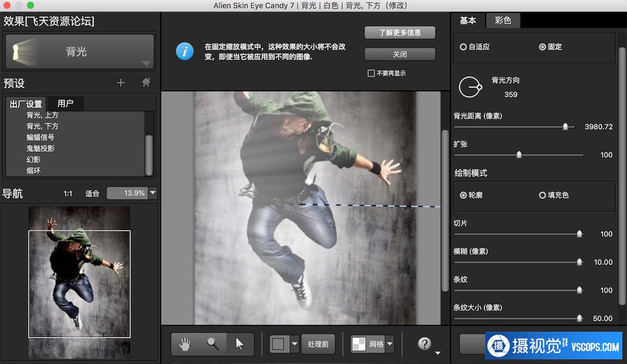Click the 13.9% zoom field
Screen dimensions: 627x364
pyautogui.click(x=127, y=193)
